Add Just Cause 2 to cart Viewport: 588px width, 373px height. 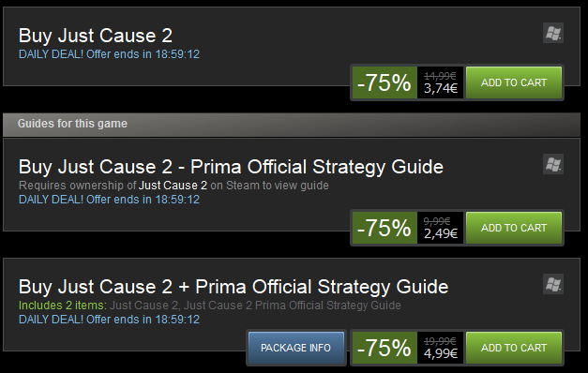[514, 82]
